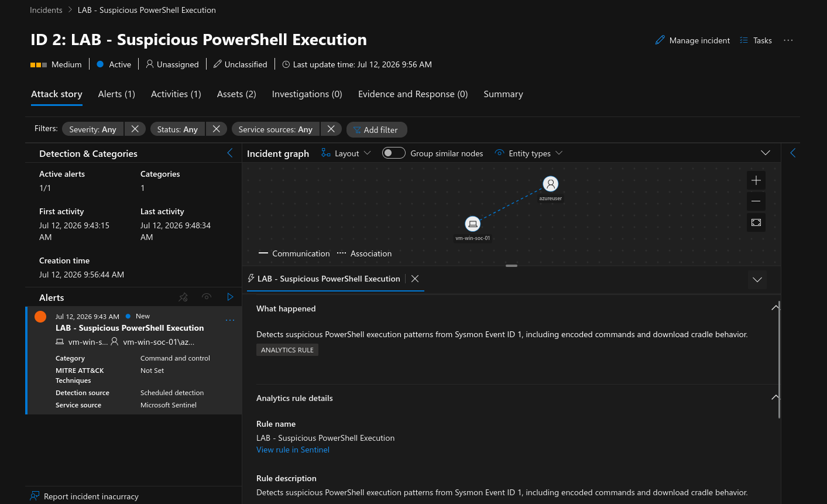Fit incident graph to screen
The width and height of the screenshot is (827, 504).
point(756,222)
